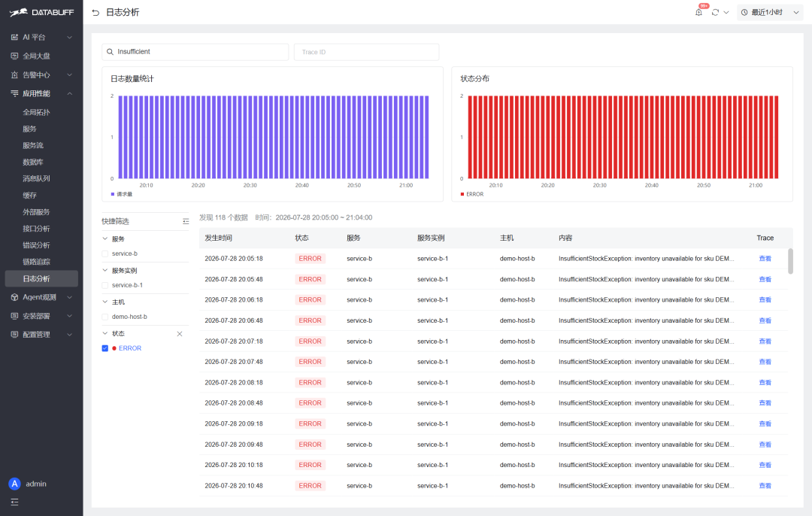Expand the 告警中心 menu chevron
The image size is (812, 516).
tap(69, 74)
